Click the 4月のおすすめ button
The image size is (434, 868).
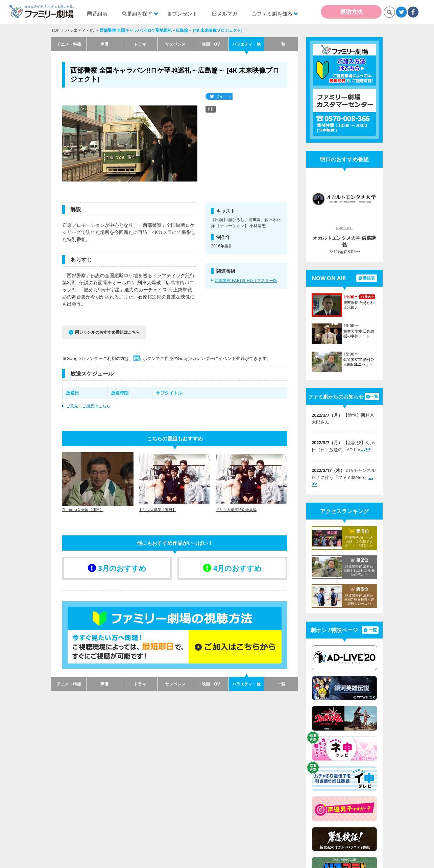pos(232,568)
